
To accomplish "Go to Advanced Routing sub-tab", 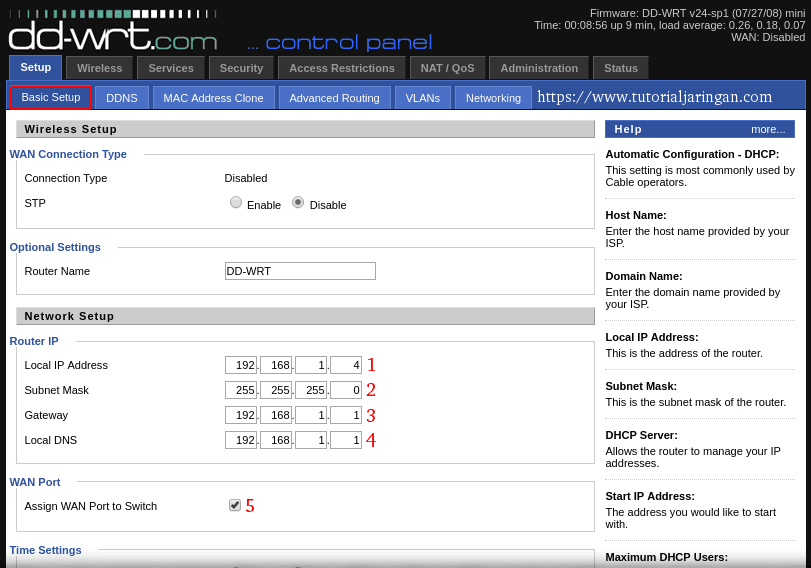I will click(334, 98).
